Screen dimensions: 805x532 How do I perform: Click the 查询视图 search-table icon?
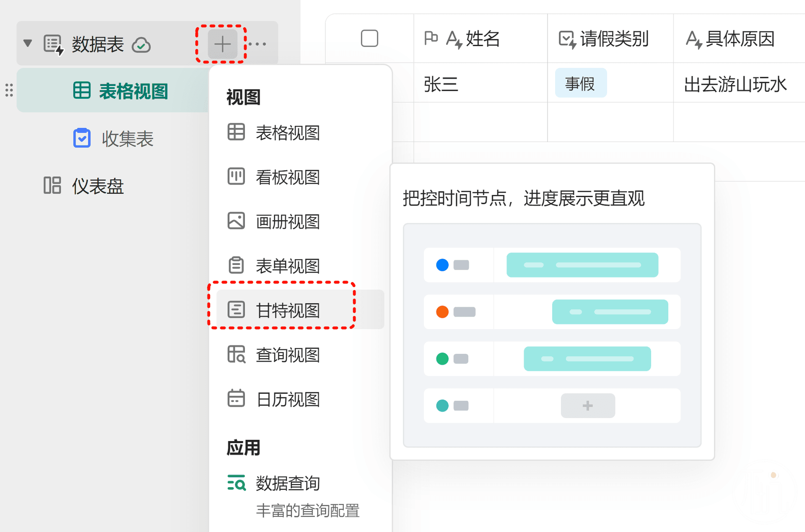[236, 354]
